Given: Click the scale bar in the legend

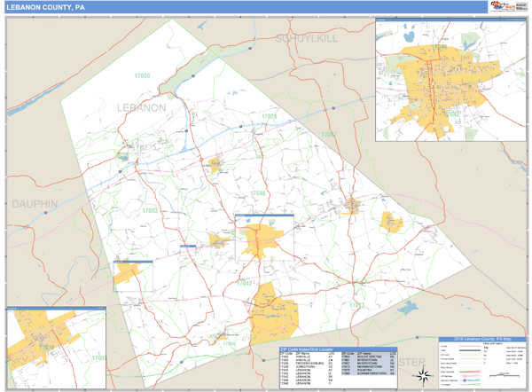Looking at the screenshot, I should point(505,375).
